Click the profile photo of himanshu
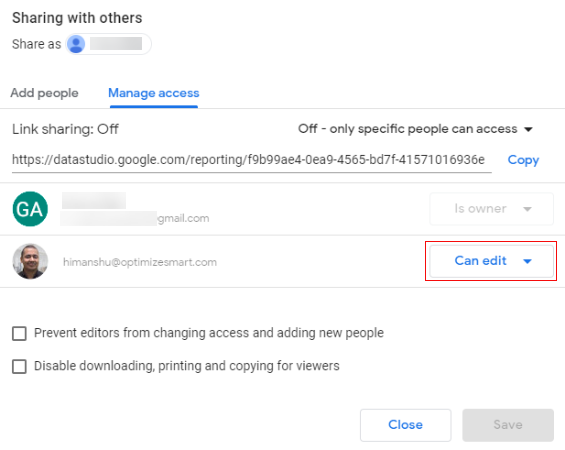565x450 pixels. click(x=30, y=261)
